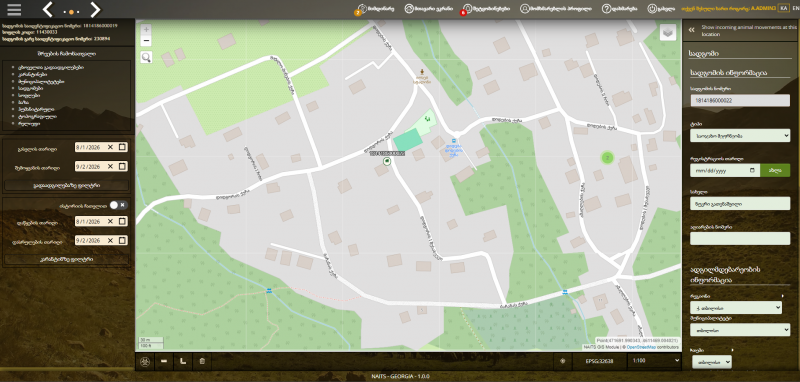The image size is (800, 382).
Task: Clear 9/2/2026 date above quarantine filter button
Action: [x=110, y=240]
